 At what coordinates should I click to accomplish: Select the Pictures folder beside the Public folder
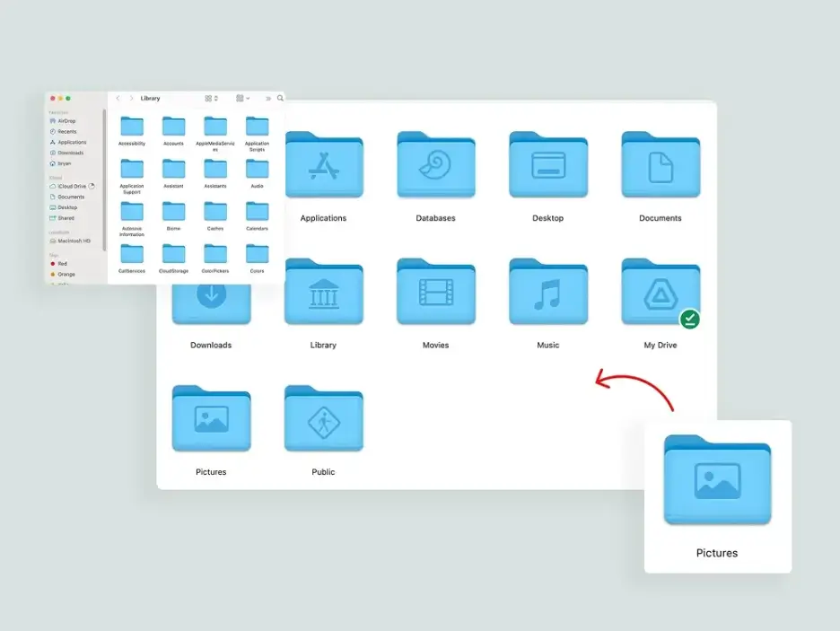click(211, 419)
